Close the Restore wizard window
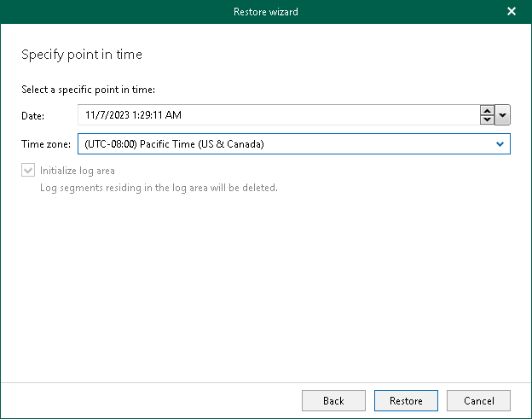This screenshot has height=419, width=532. (x=512, y=12)
